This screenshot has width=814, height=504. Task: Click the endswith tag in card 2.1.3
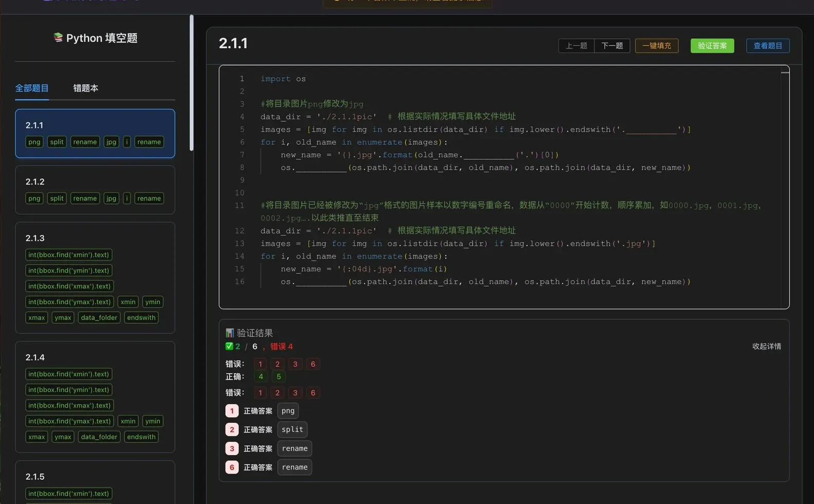point(141,318)
